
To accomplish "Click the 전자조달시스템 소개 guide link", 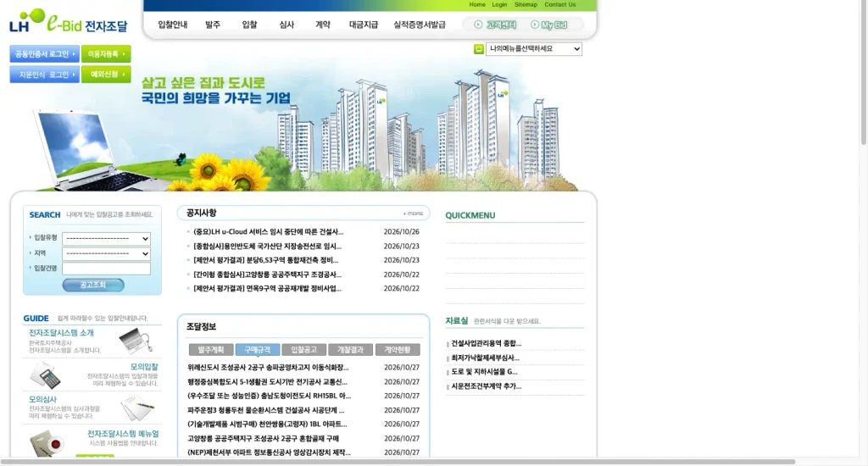I will pyautogui.click(x=61, y=333).
